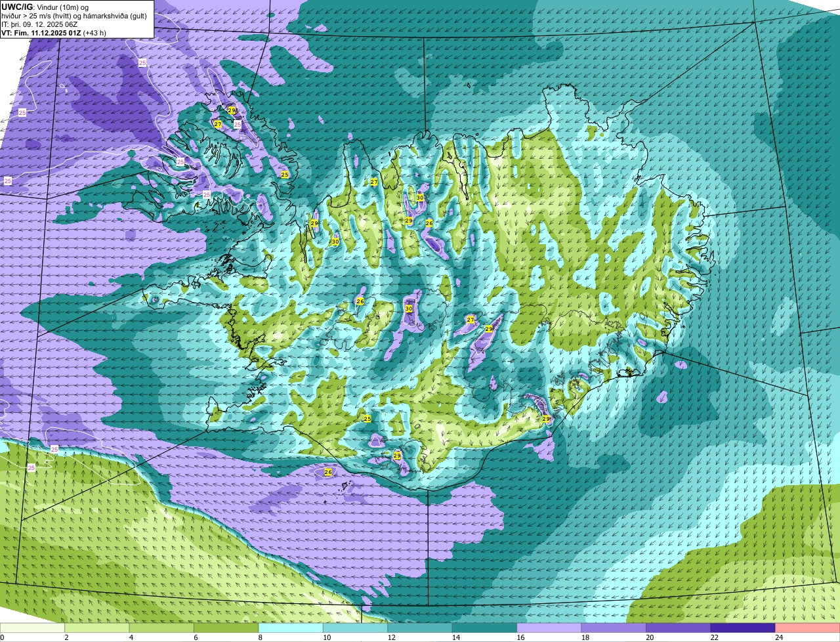Viewport: 840px width, 642px height.
Task: Click the 18–20 m/s purple legend swatch
Action: click(x=614, y=628)
